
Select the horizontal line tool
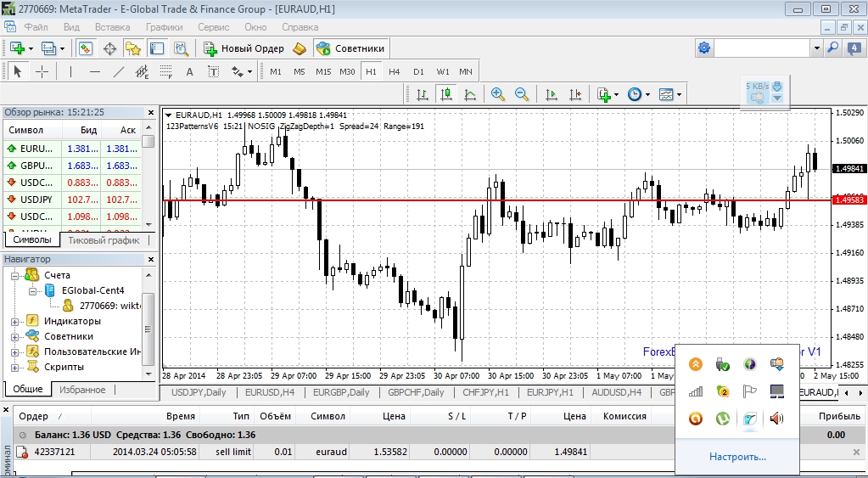(95, 71)
